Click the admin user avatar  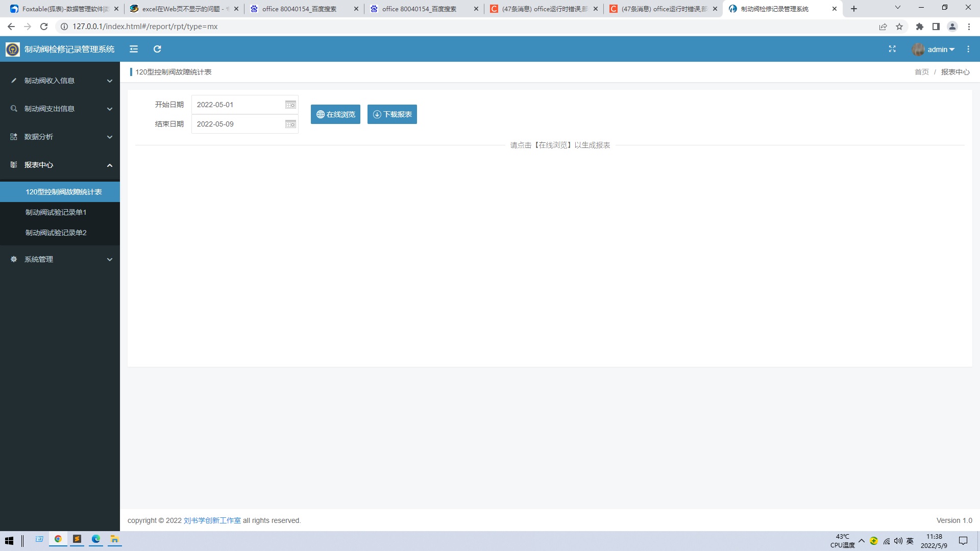tap(918, 49)
